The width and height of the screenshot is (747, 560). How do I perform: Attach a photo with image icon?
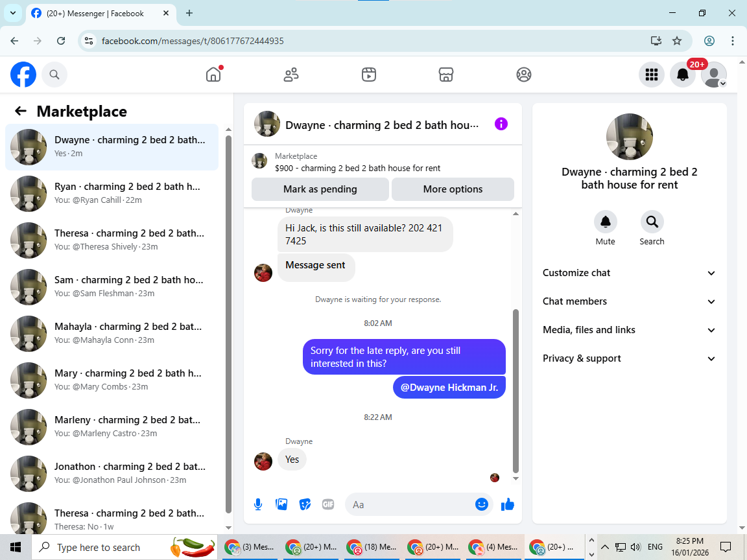click(x=281, y=504)
